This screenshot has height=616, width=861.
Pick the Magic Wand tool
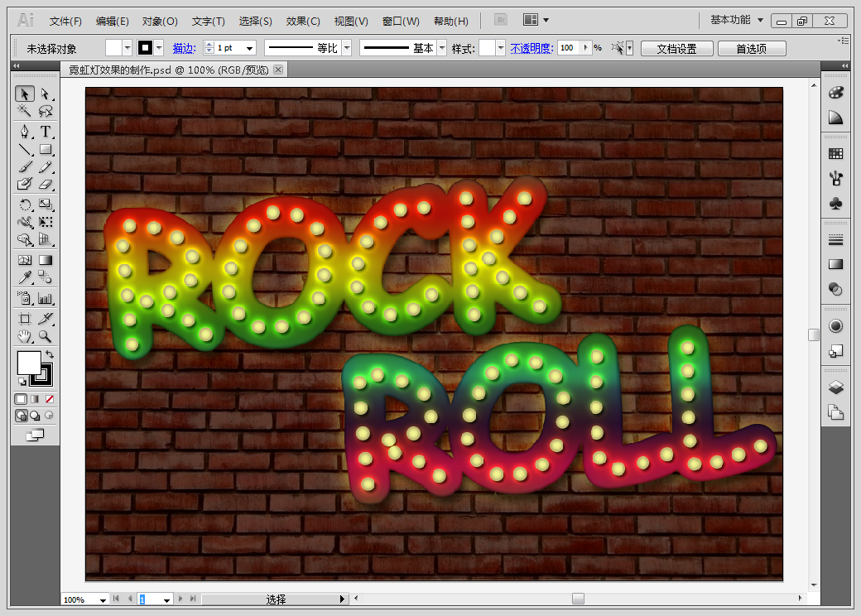(25, 111)
